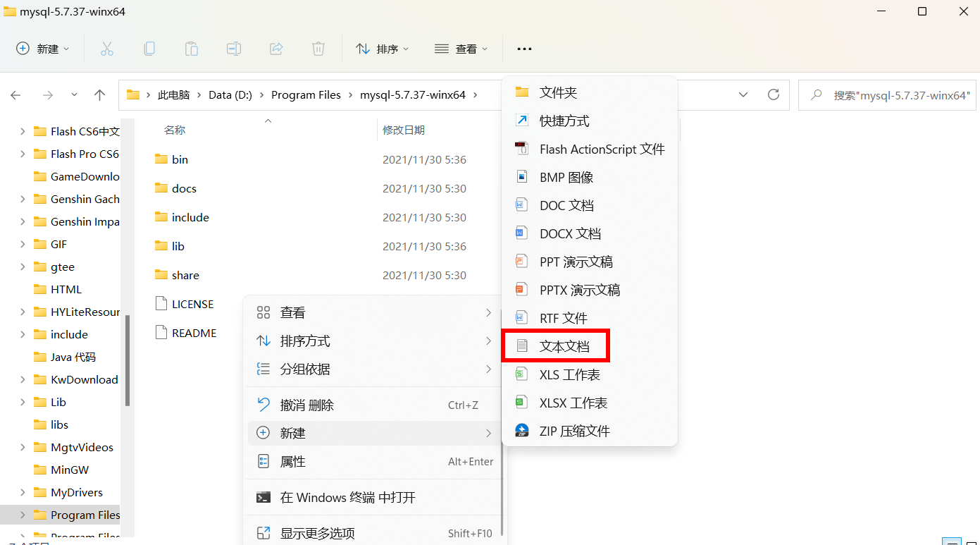Click the Cut scissors icon in toolbar
This screenshot has height=545, width=980.
click(x=107, y=49)
